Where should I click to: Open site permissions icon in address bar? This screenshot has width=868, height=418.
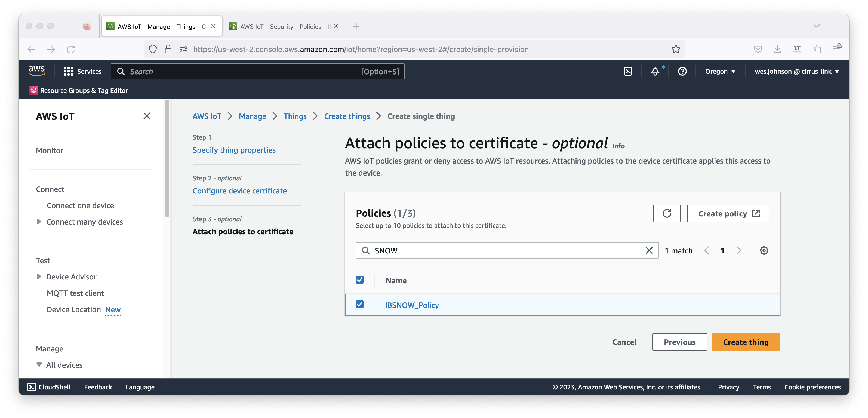click(183, 49)
